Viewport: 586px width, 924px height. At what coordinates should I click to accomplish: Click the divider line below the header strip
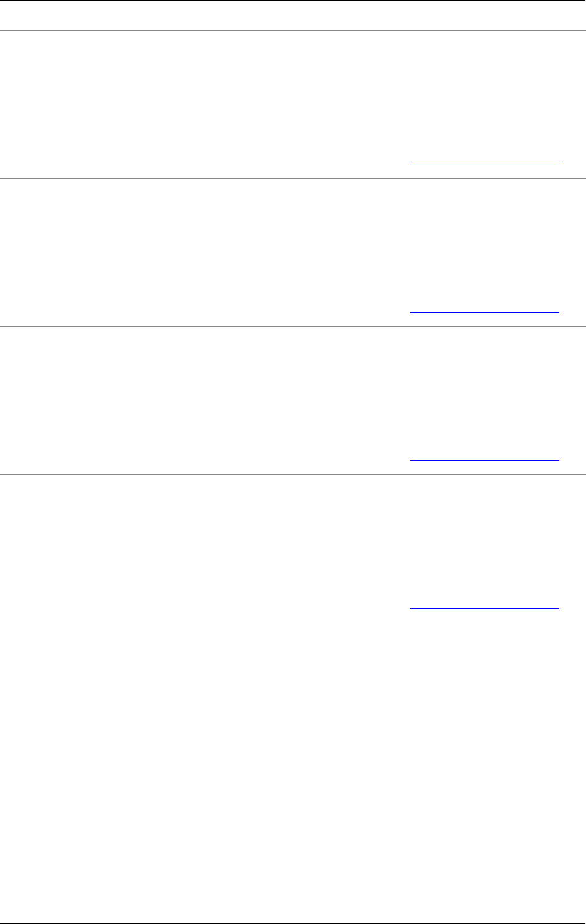(293, 30)
